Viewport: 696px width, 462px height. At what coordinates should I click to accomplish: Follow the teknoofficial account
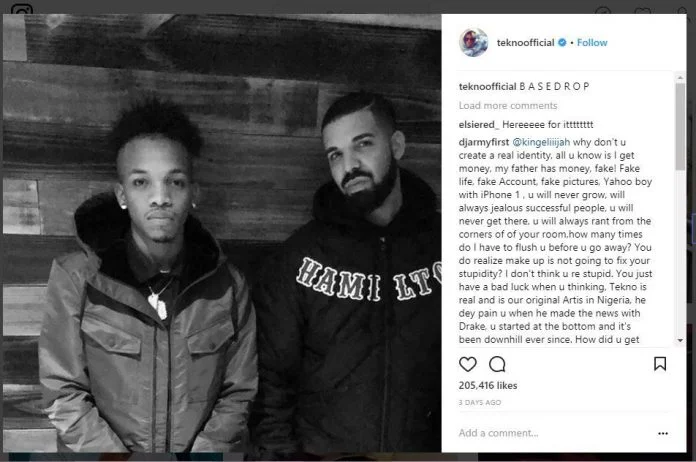[592, 43]
